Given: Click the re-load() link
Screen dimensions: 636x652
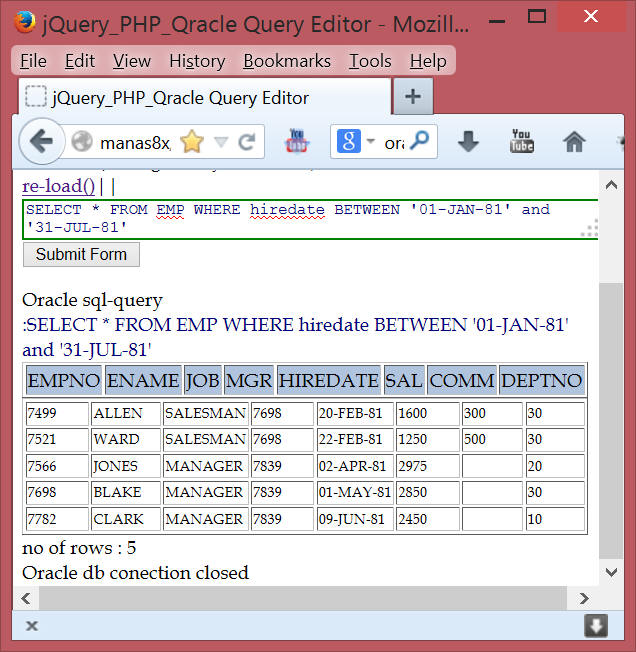Looking at the screenshot, I should pyautogui.click(x=58, y=186).
